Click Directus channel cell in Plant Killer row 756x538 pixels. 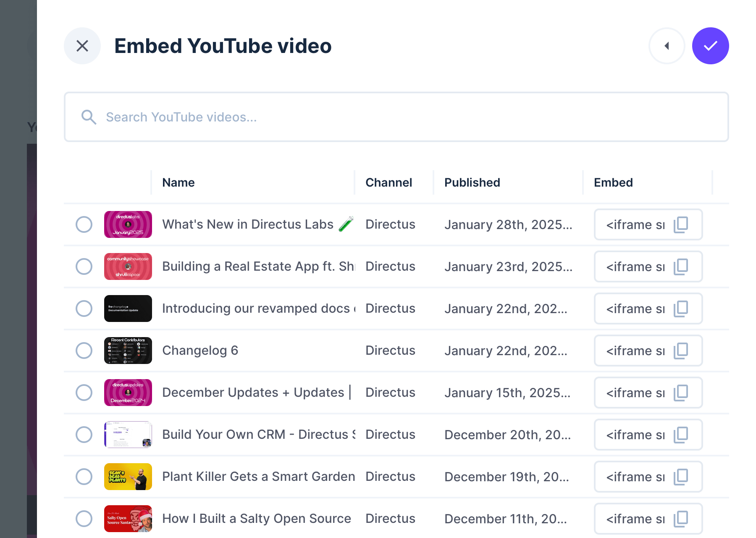[x=390, y=477]
